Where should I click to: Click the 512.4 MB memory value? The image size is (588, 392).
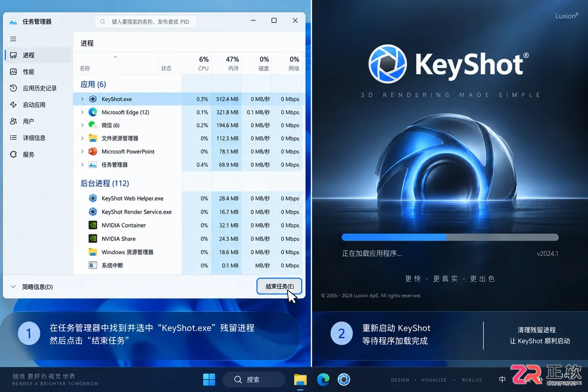point(228,99)
